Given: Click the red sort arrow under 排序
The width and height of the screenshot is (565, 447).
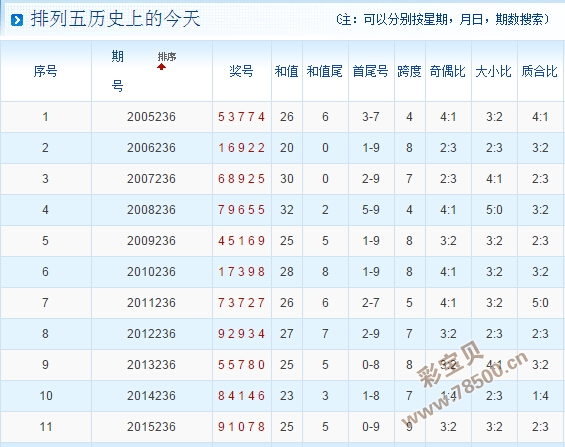Looking at the screenshot, I should [161, 67].
